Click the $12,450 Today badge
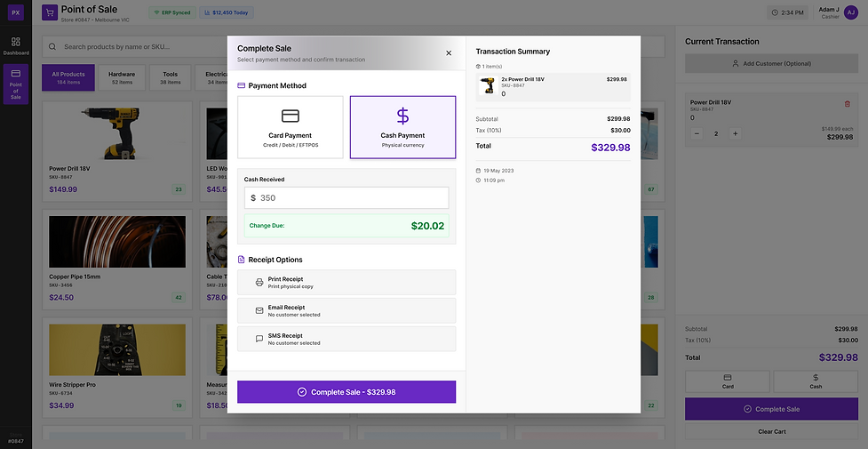The height and width of the screenshot is (449, 868). coord(227,12)
